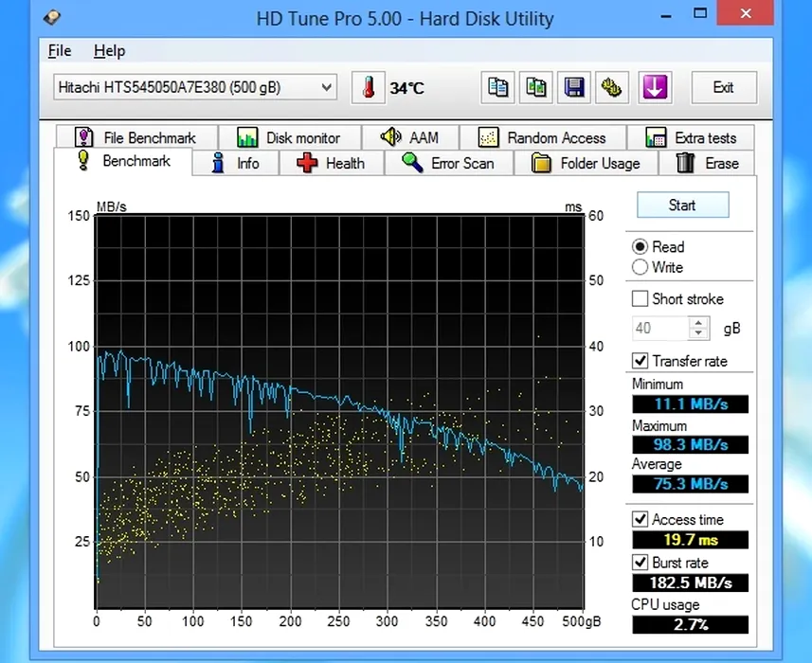Increase short stroke value with up arrow

pyautogui.click(x=699, y=323)
